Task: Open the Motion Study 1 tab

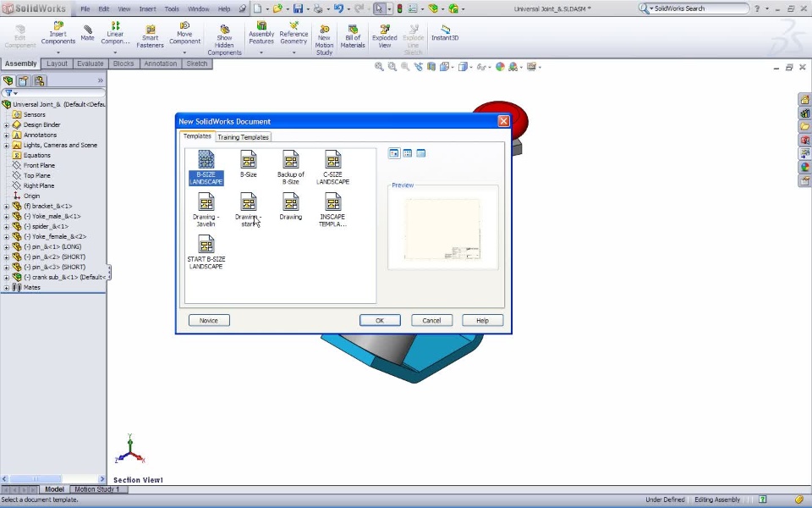Action: pyautogui.click(x=96, y=489)
